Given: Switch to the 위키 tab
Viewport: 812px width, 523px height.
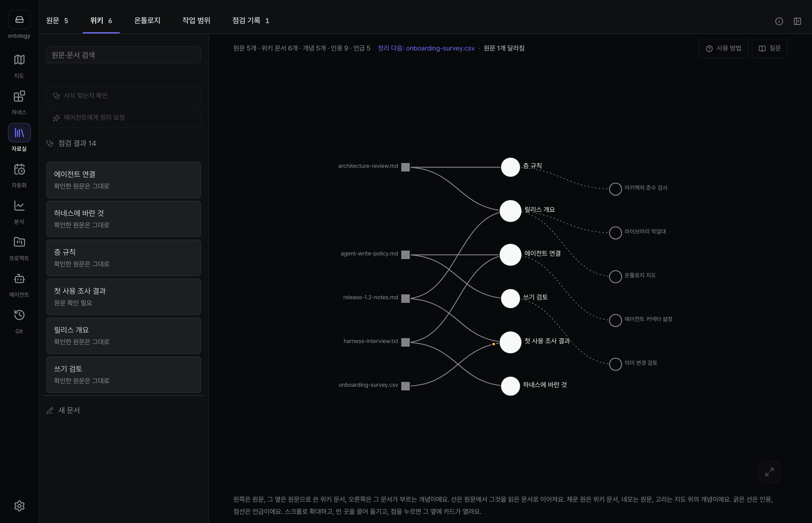Looking at the screenshot, I should [x=101, y=20].
